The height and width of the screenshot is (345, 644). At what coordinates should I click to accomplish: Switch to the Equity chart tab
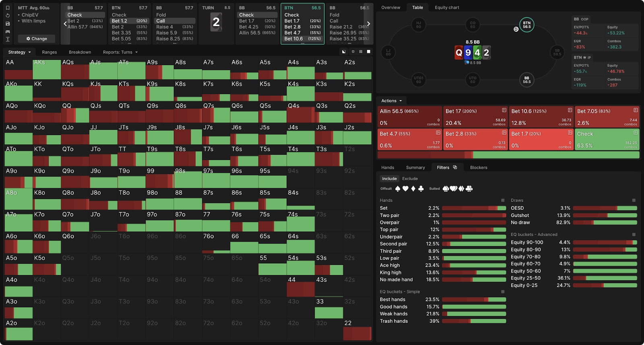tap(447, 8)
